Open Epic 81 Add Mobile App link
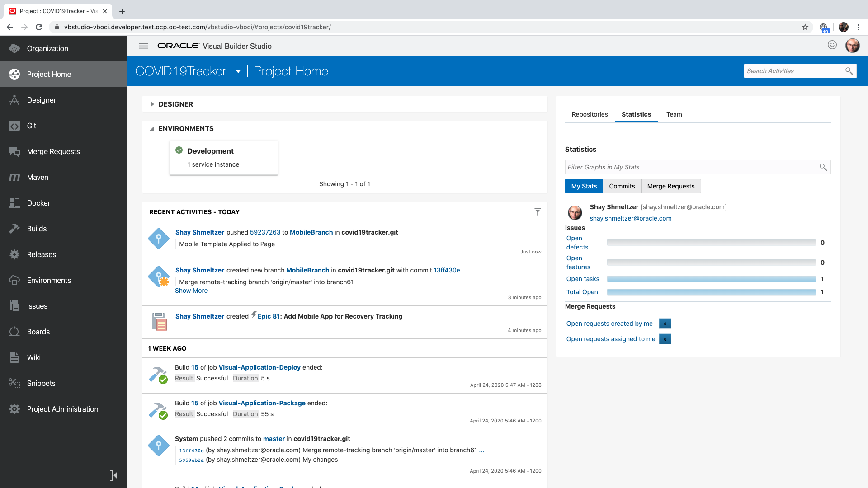Image resolution: width=868 pixels, height=488 pixels. pos(269,316)
